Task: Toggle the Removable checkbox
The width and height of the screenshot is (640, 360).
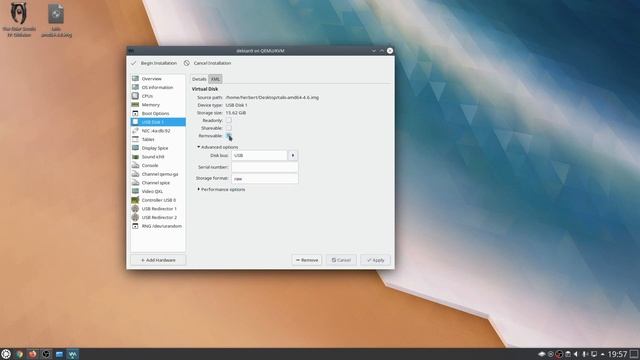Action: [229, 135]
